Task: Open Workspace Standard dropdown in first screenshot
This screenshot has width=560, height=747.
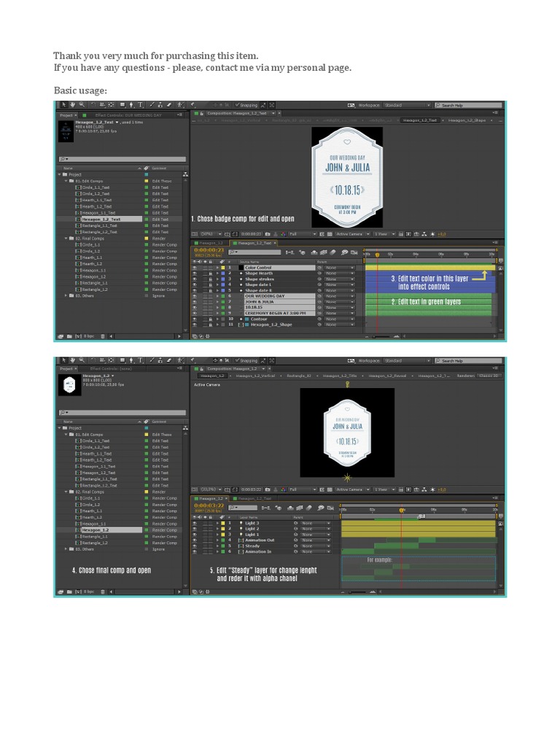Action: pos(408,105)
